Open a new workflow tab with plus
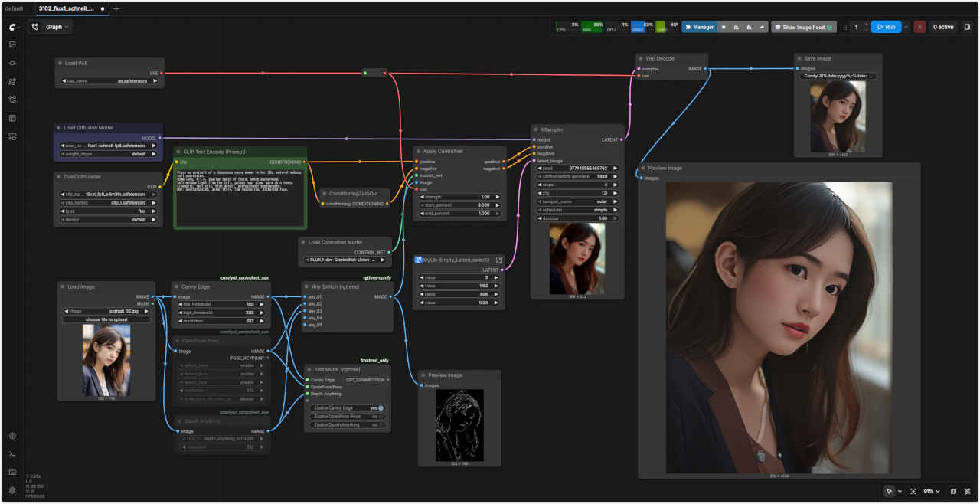 tap(116, 8)
